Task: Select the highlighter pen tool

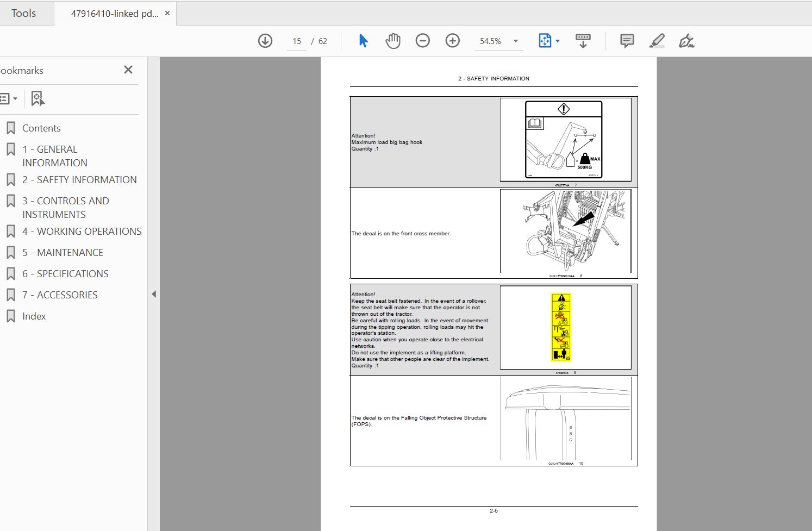Action: [x=657, y=41]
